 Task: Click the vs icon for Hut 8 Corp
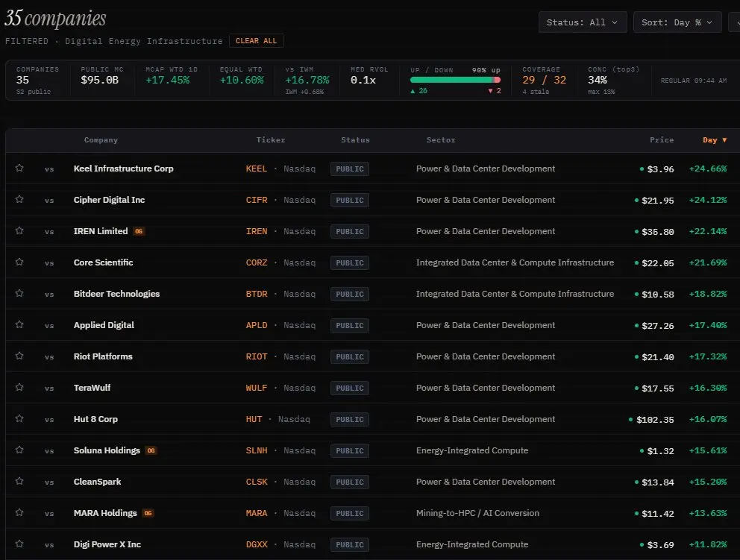(49, 419)
